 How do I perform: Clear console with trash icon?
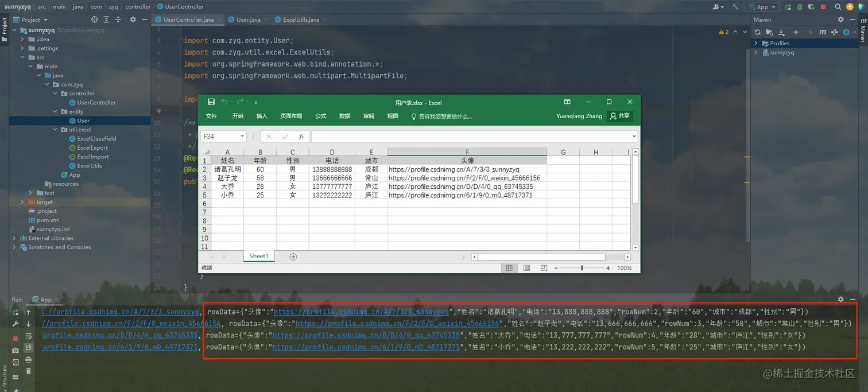[x=28, y=371]
